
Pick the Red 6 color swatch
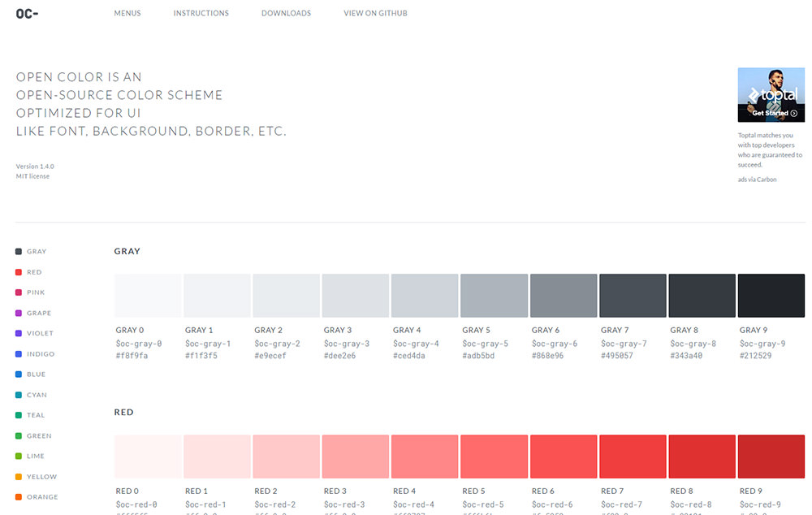pyautogui.click(x=564, y=457)
